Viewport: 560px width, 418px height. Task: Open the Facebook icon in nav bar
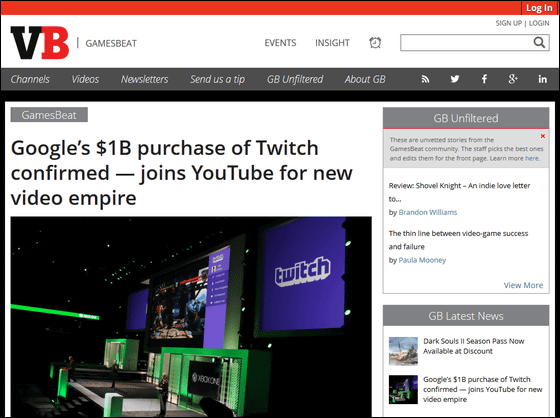[484, 79]
